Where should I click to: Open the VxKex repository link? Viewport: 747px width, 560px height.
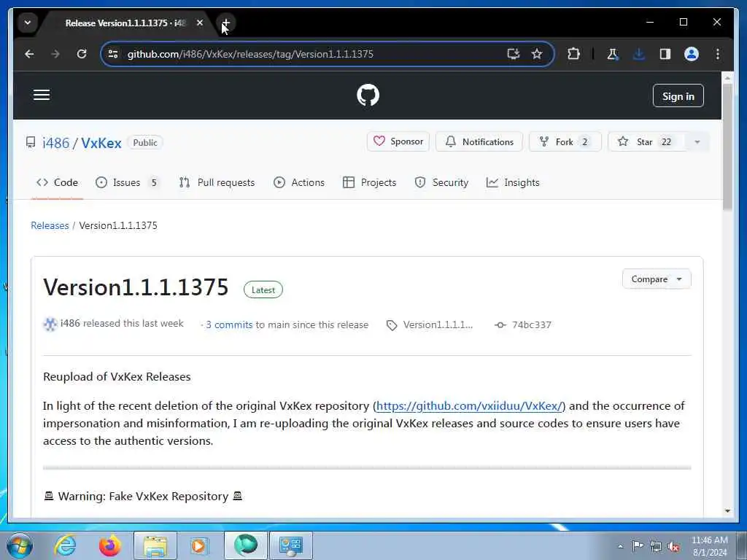(101, 143)
